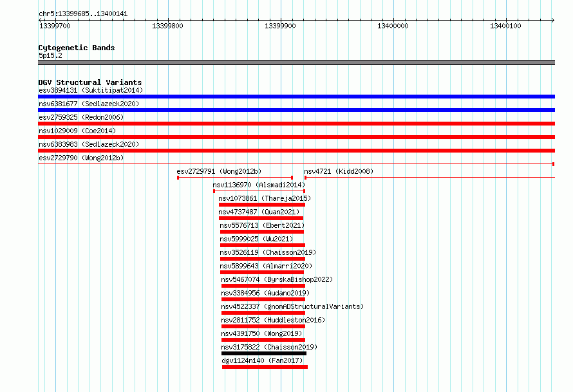Open the nsv4391750 (Wong2019) variant label
Screen dimensions: 573x392
pyautogui.click(x=261, y=333)
